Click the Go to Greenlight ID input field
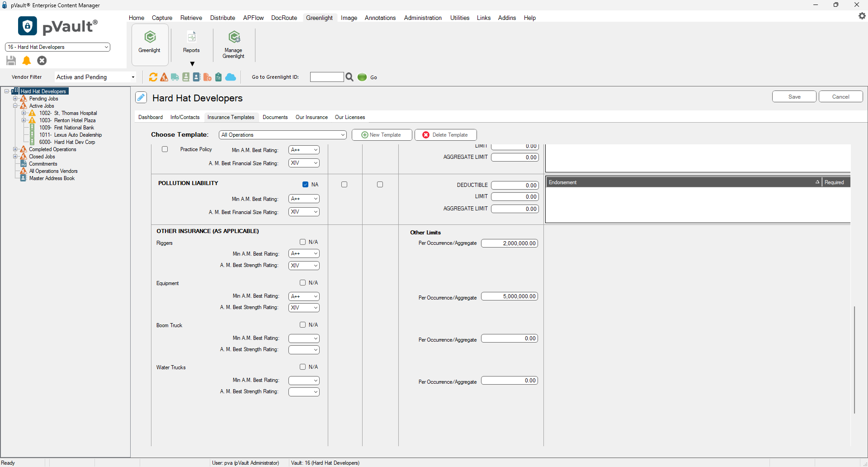The height and width of the screenshot is (467, 868). click(x=327, y=77)
